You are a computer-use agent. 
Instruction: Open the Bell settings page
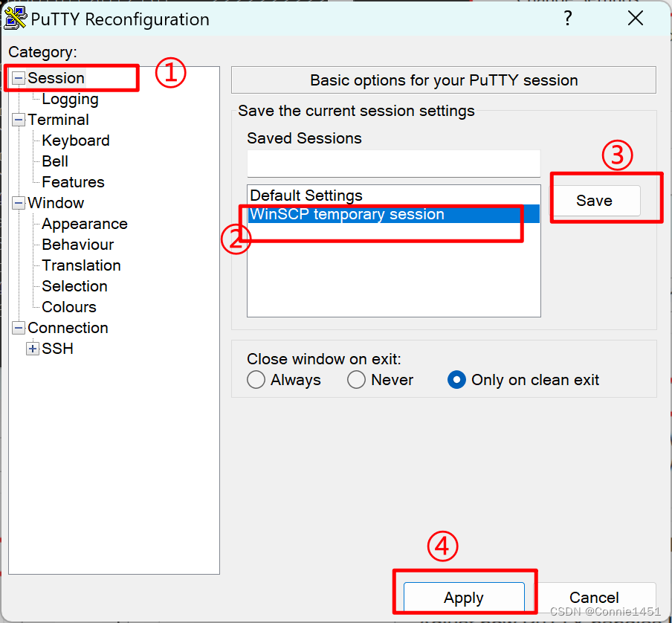pos(54,161)
